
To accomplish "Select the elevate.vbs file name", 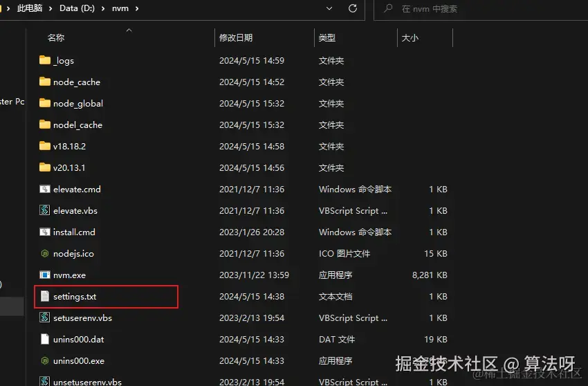I will pos(75,210).
